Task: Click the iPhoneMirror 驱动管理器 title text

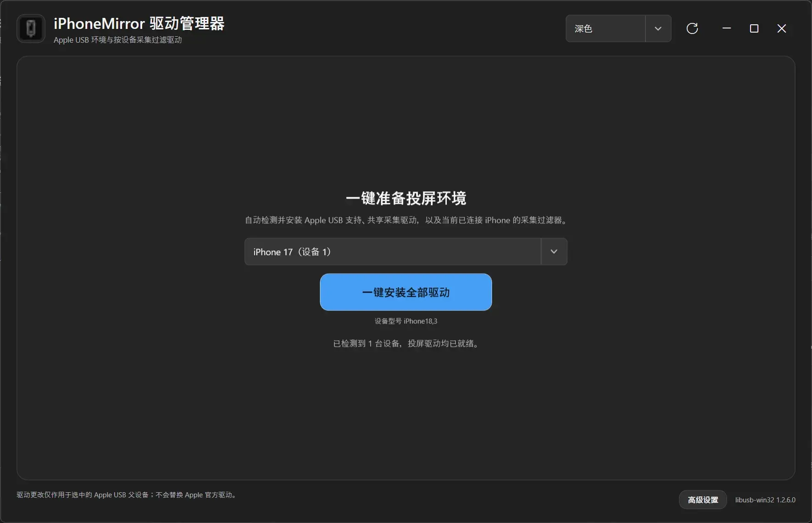Action: point(139,23)
